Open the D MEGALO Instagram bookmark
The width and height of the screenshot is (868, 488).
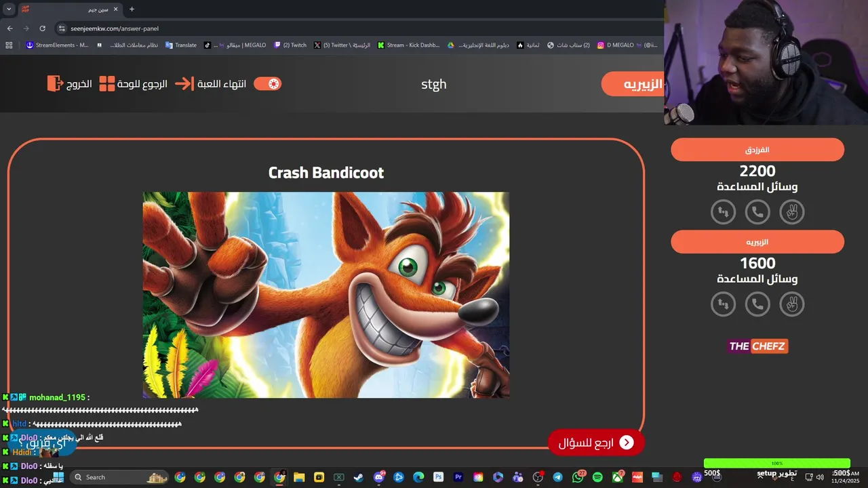(627, 45)
